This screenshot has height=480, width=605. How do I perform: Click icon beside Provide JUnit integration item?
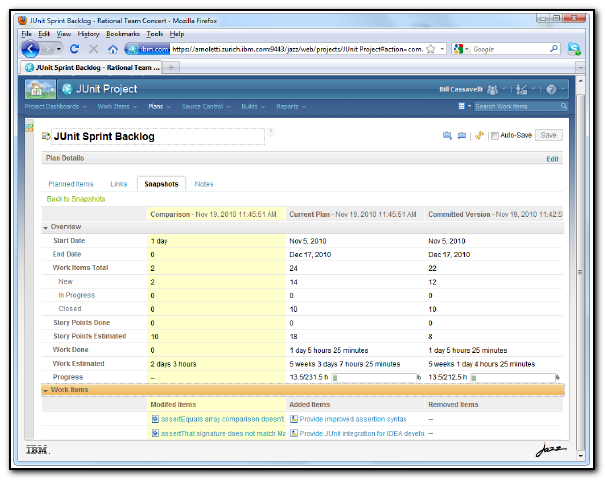[x=294, y=433]
